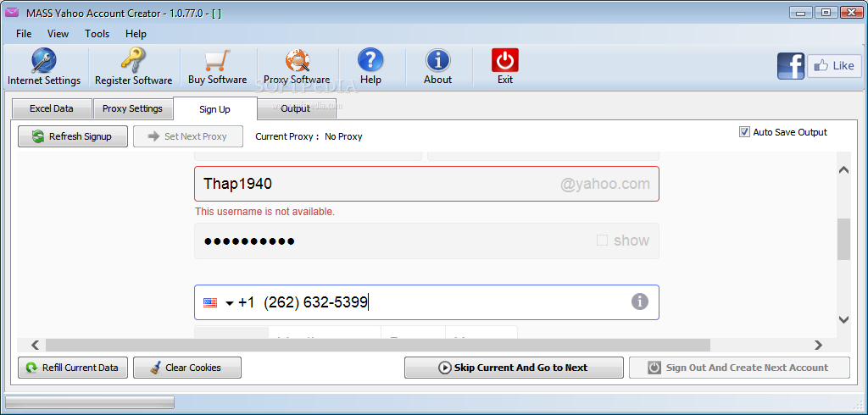The height and width of the screenshot is (415, 868).
Task: Launch the Proxy Software tool
Action: 297,67
